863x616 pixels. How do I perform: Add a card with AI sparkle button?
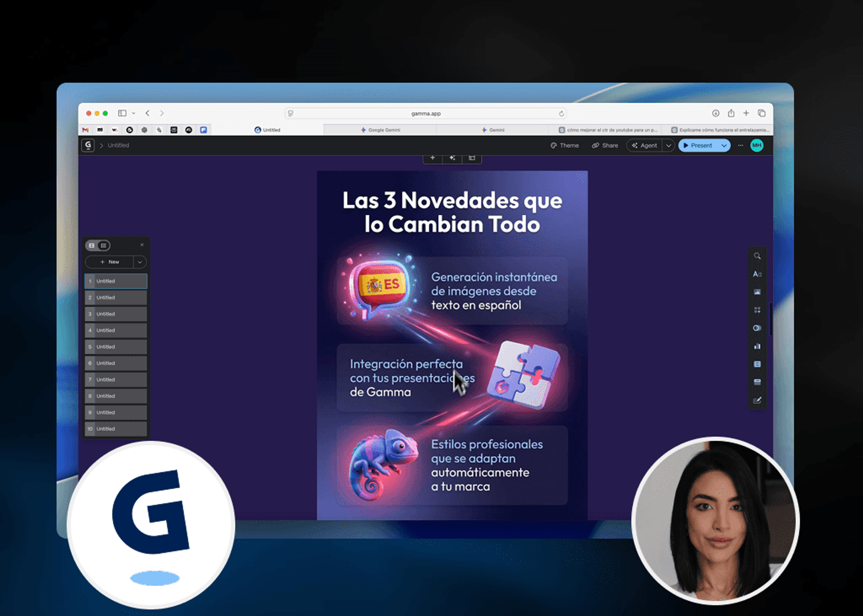pos(452,158)
